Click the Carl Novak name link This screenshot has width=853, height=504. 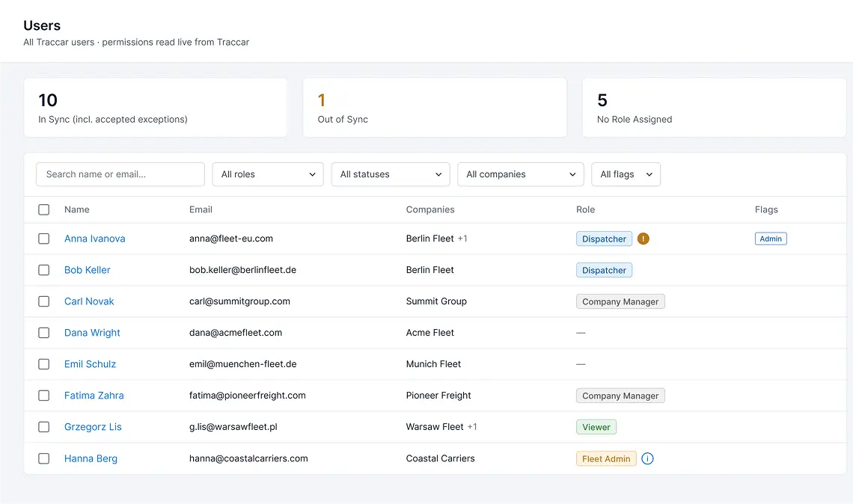click(x=89, y=301)
